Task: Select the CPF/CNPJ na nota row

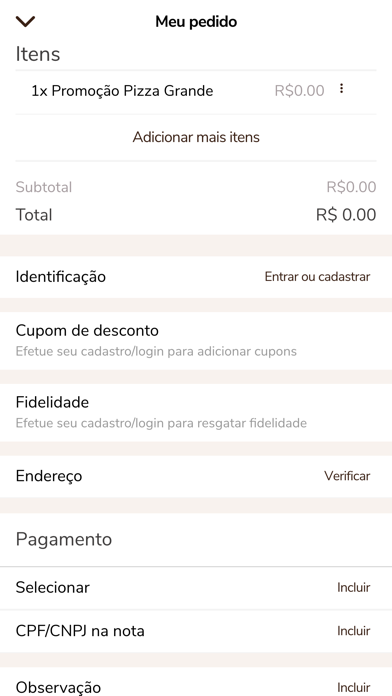Action: tap(196, 631)
